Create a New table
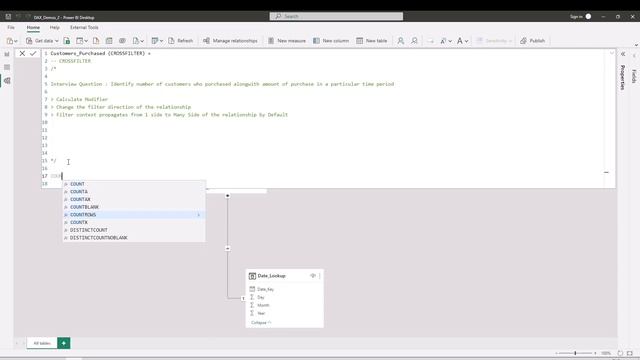Screen dimensions: 640x360 (x=371, y=41)
